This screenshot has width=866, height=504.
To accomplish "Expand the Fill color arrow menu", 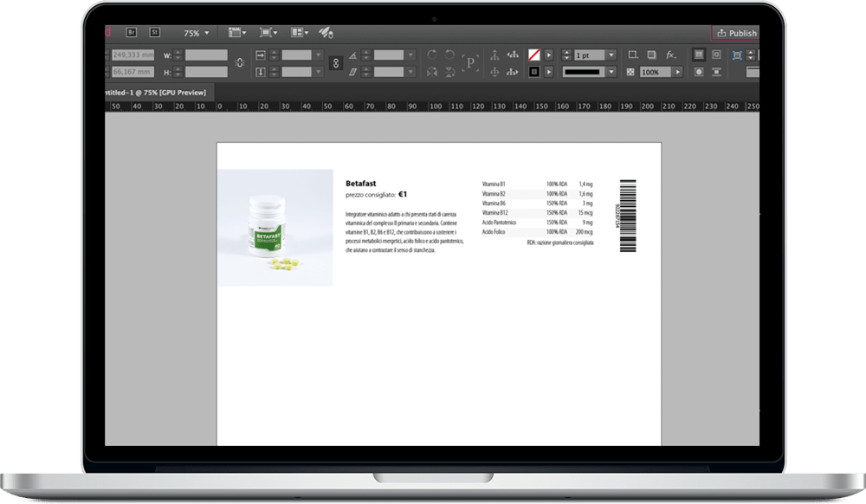I will 549,55.
